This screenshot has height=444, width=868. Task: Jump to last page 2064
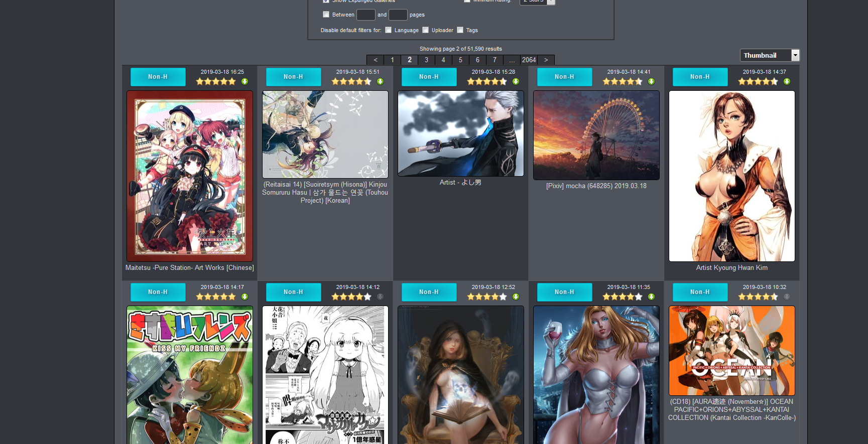point(529,60)
